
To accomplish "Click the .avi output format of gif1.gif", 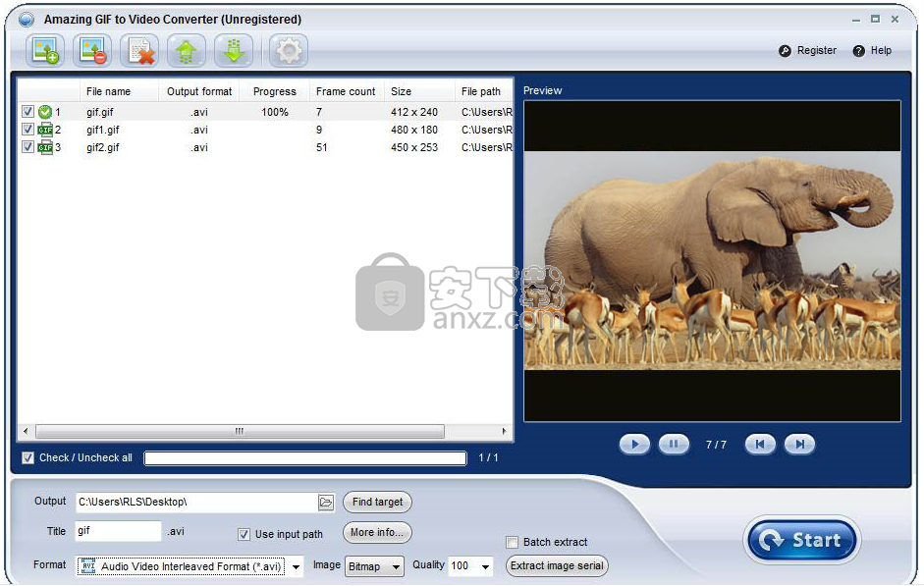I will [x=199, y=130].
